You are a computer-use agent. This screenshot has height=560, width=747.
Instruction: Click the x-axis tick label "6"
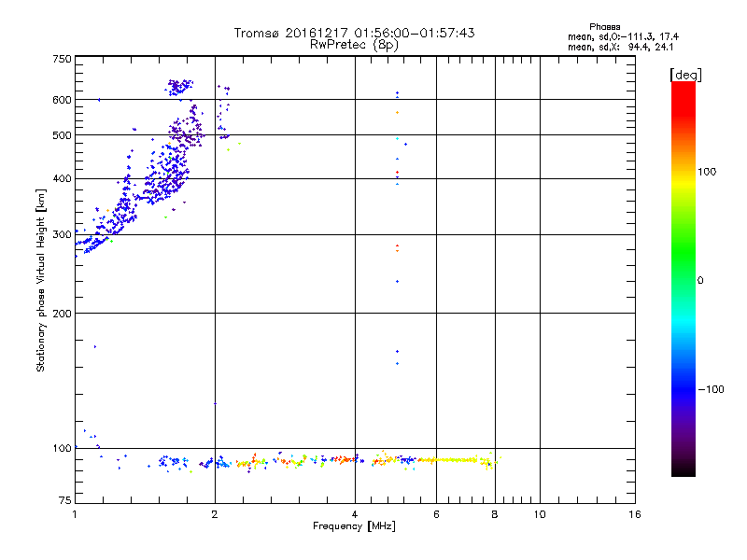click(x=436, y=514)
